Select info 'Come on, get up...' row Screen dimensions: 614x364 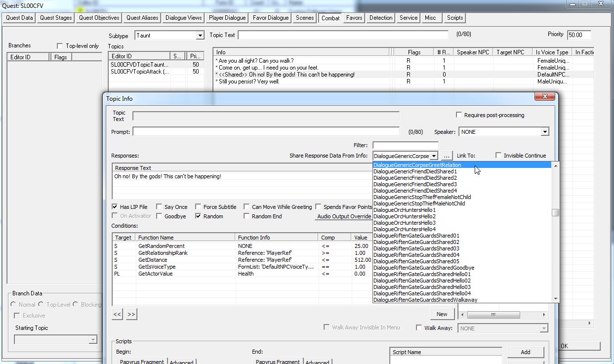coord(403,68)
